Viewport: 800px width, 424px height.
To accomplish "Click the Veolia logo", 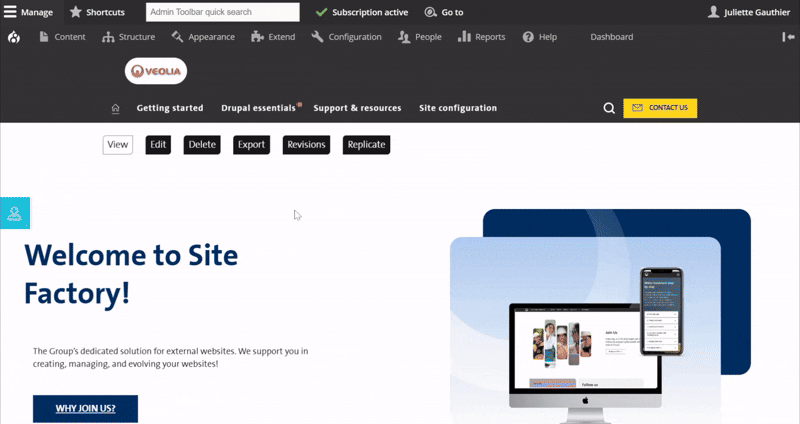I will pyautogui.click(x=156, y=71).
